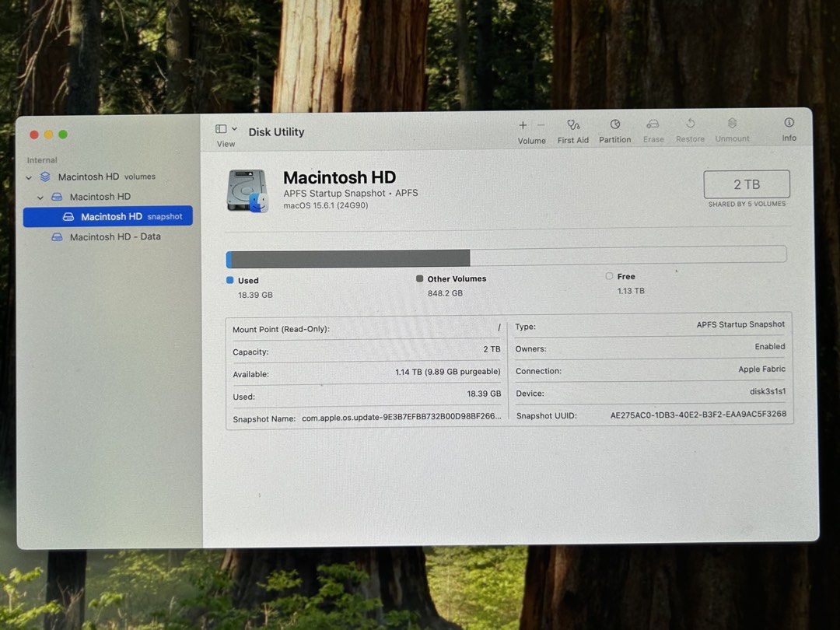Select the Macintosh HD volume row

[107, 197]
